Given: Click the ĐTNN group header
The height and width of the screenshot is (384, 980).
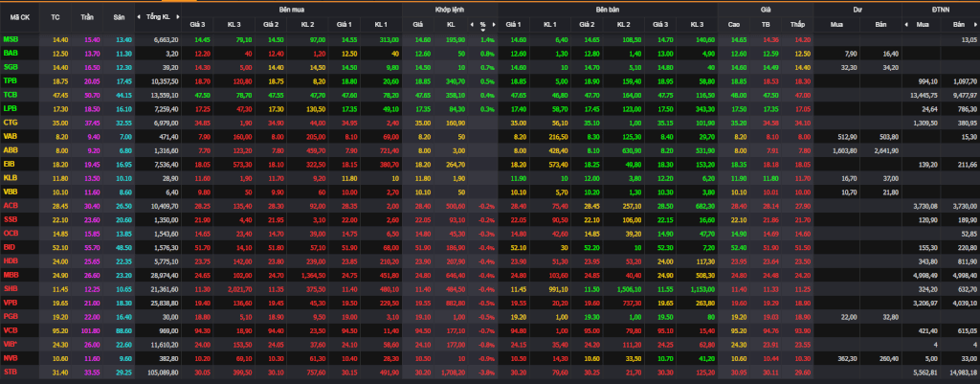Looking at the screenshot, I should click(941, 10).
